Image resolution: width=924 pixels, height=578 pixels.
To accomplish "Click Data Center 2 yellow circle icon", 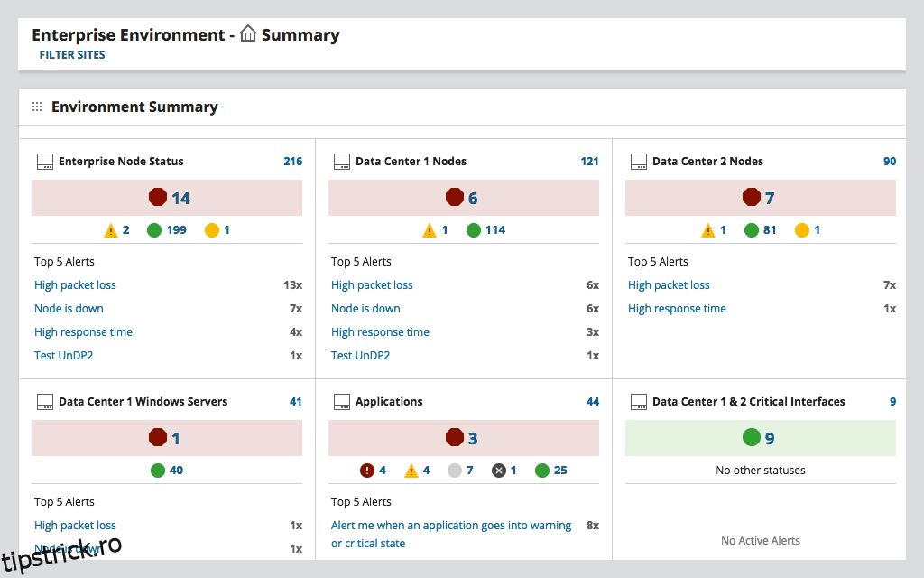I will (x=802, y=230).
